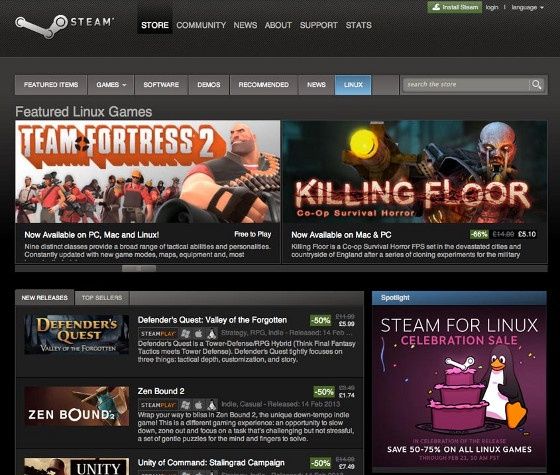Click Windows icon on Zen Bound 2 row

[185, 405]
